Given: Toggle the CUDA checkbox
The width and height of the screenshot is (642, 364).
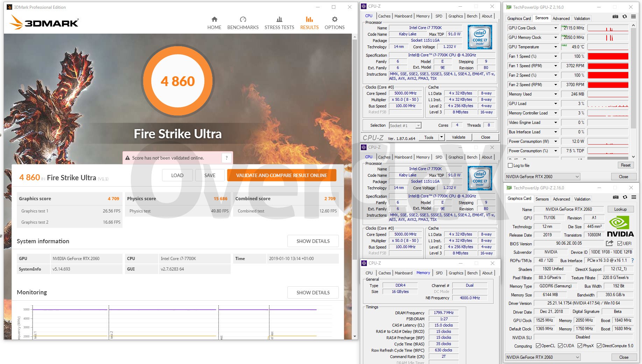Looking at the screenshot, I should tap(560, 346).
